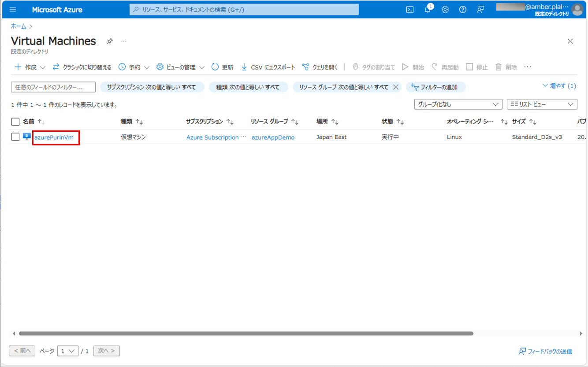Open the azureAppDemo resource group link

pos(273,137)
